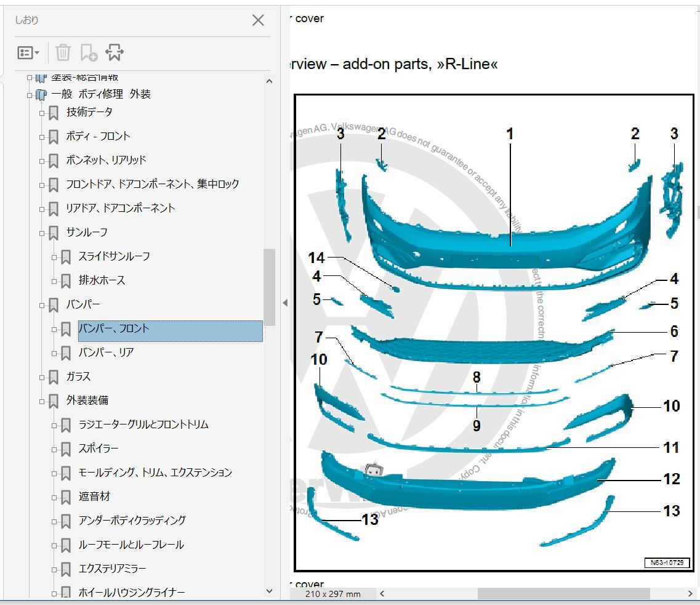Open the 遮音材 bookmark
Image resolution: width=700 pixels, height=605 pixels.
(x=94, y=496)
